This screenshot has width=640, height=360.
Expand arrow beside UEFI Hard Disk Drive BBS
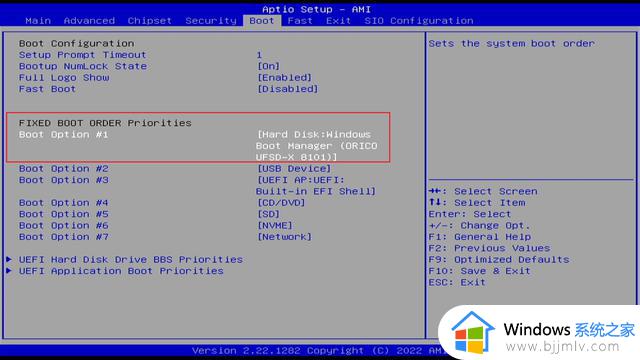[x=9, y=259]
